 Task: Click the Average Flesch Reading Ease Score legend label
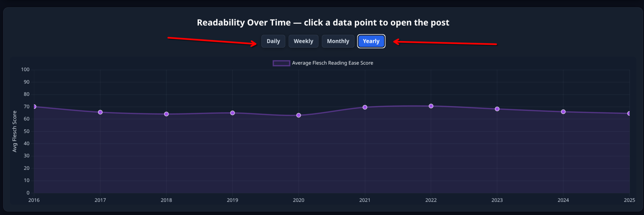tap(332, 63)
